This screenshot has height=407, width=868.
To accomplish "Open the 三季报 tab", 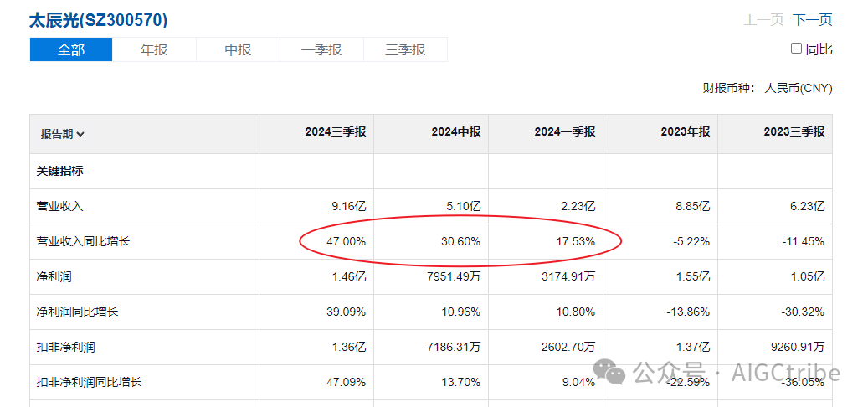I will click(x=405, y=50).
